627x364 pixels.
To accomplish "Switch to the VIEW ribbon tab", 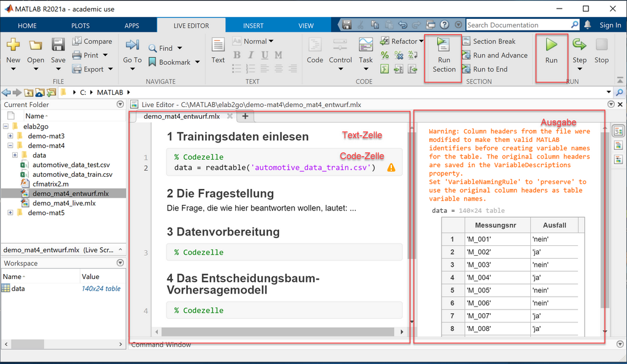I will tap(306, 26).
